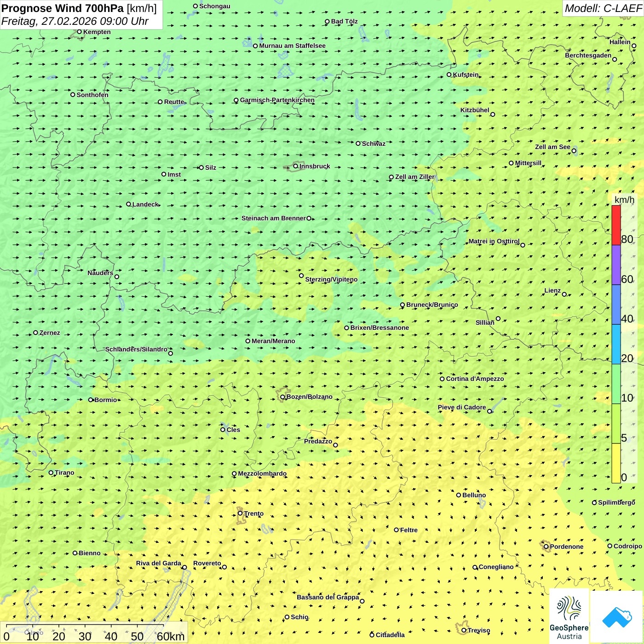Click the Steinach am Brenner label

pyautogui.click(x=273, y=218)
